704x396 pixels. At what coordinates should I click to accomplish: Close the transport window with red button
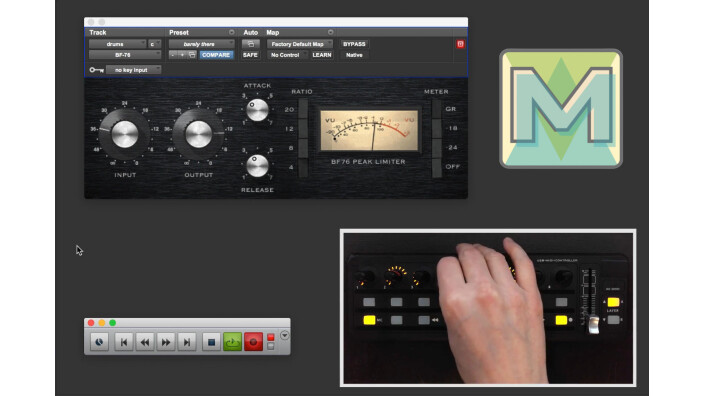(x=91, y=323)
